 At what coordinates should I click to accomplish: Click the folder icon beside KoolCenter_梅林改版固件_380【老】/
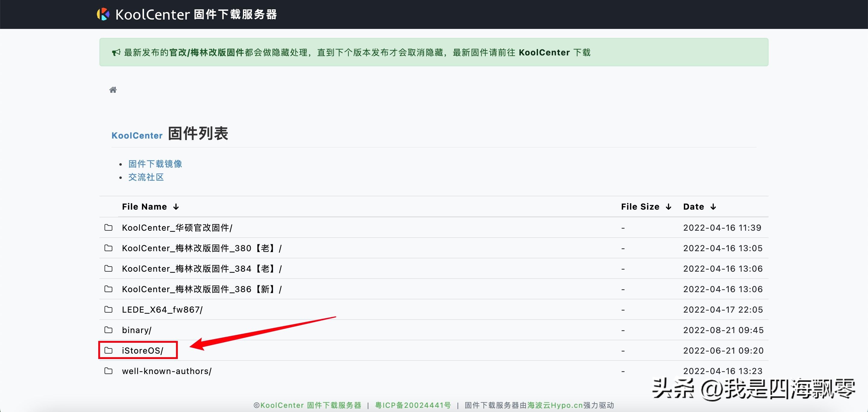[108, 248]
